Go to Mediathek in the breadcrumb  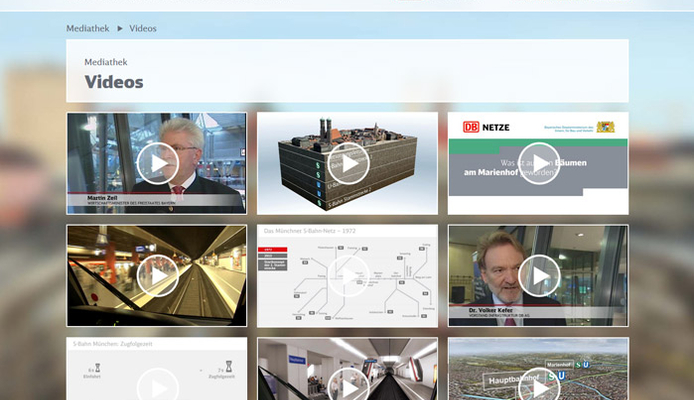click(x=88, y=28)
